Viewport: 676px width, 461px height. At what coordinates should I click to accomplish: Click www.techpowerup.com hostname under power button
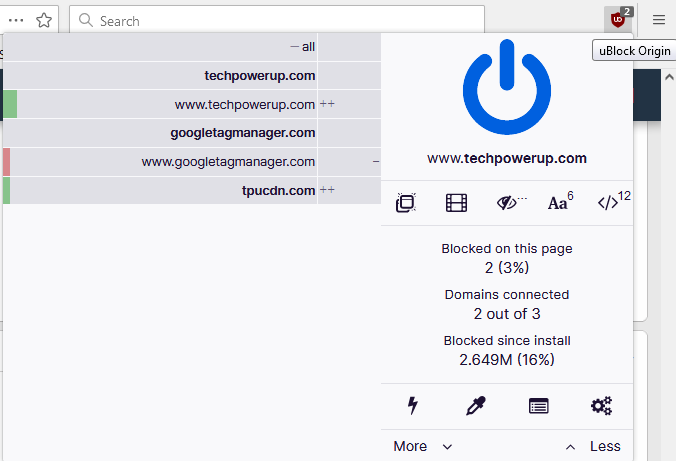[507, 158]
